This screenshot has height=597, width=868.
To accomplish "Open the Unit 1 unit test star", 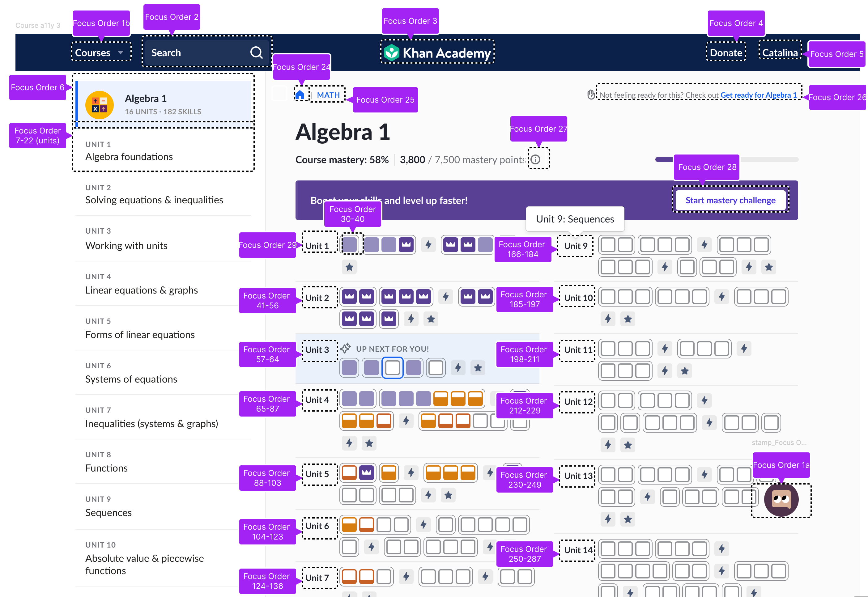I will pyautogui.click(x=349, y=267).
